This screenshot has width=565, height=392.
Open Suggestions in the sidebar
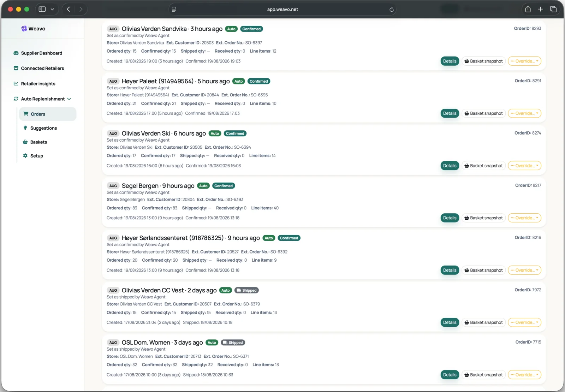pyautogui.click(x=43, y=128)
